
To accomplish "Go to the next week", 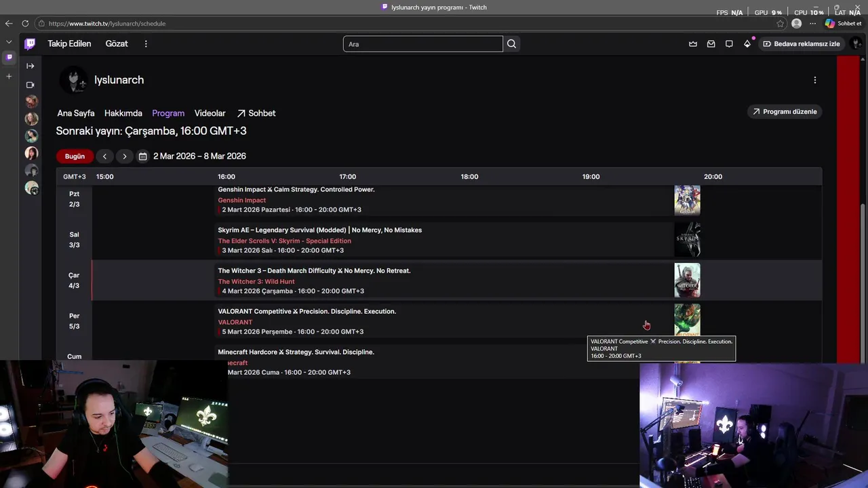I will [124, 157].
